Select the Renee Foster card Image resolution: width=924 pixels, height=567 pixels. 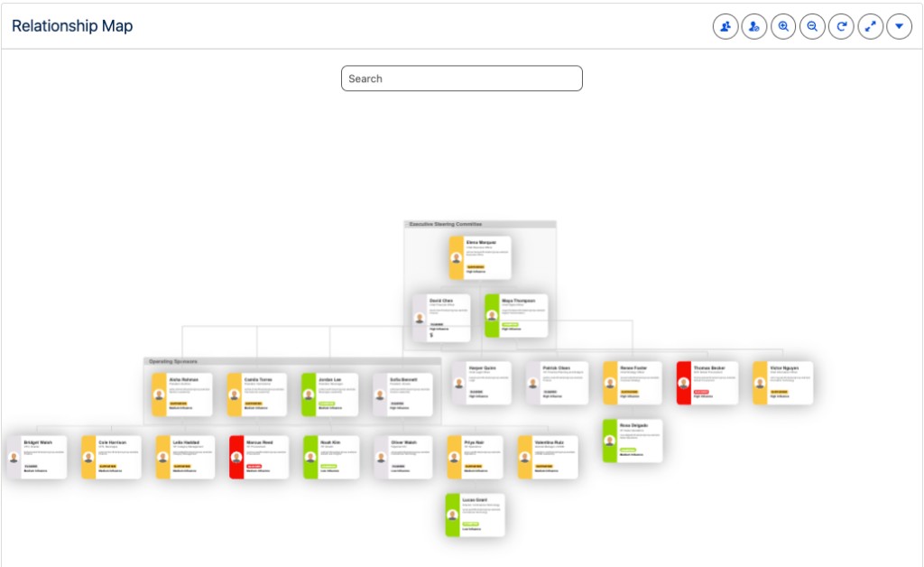pos(633,383)
